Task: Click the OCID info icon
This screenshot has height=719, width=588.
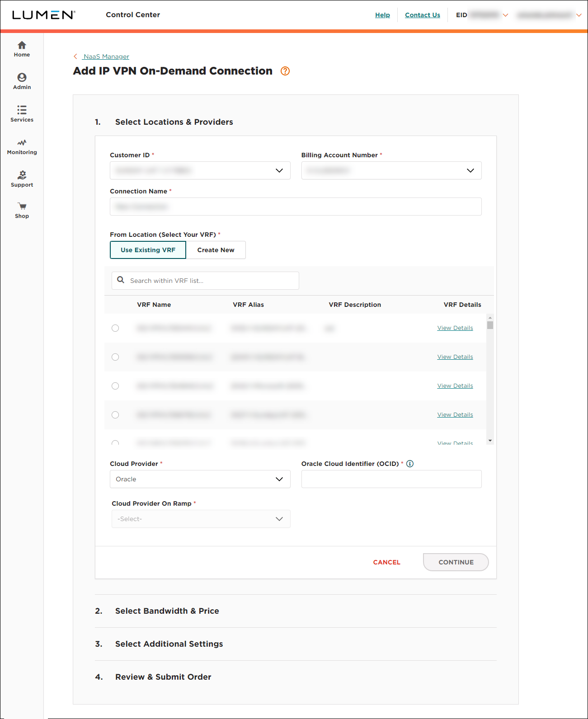Action: point(410,464)
